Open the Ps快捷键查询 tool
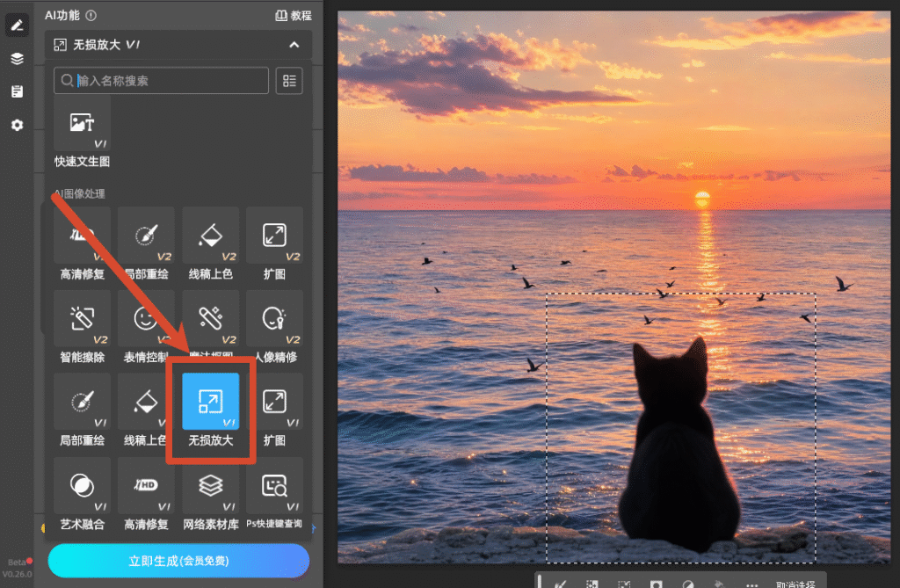The width and height of the screenshot is (900, 588). pyautogui.click(x=274, y=495)
